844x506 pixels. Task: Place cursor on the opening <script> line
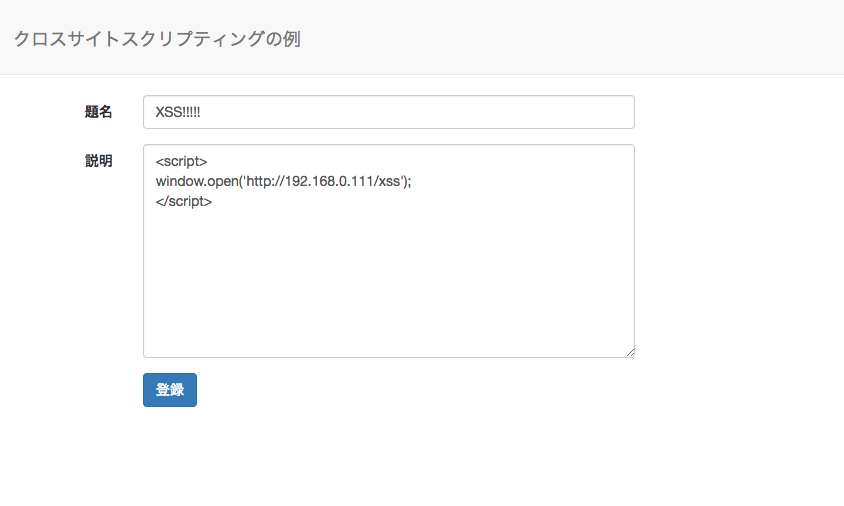(181, 161)
